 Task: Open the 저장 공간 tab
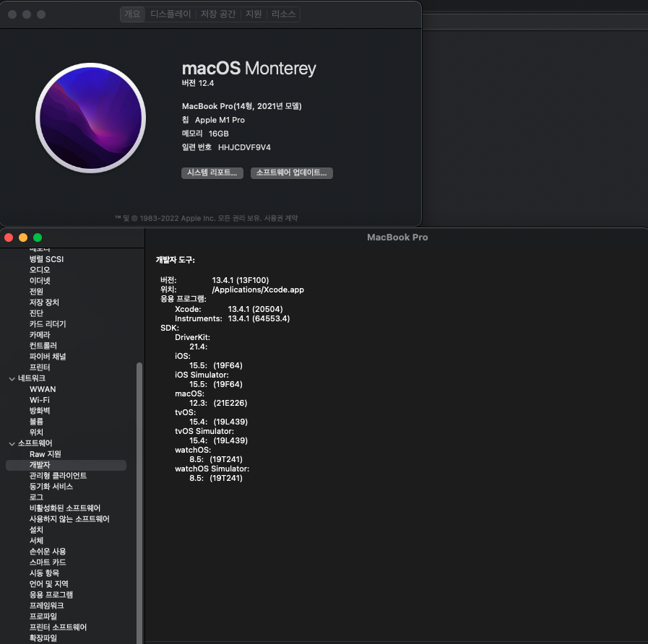click(x=218, y=14)
